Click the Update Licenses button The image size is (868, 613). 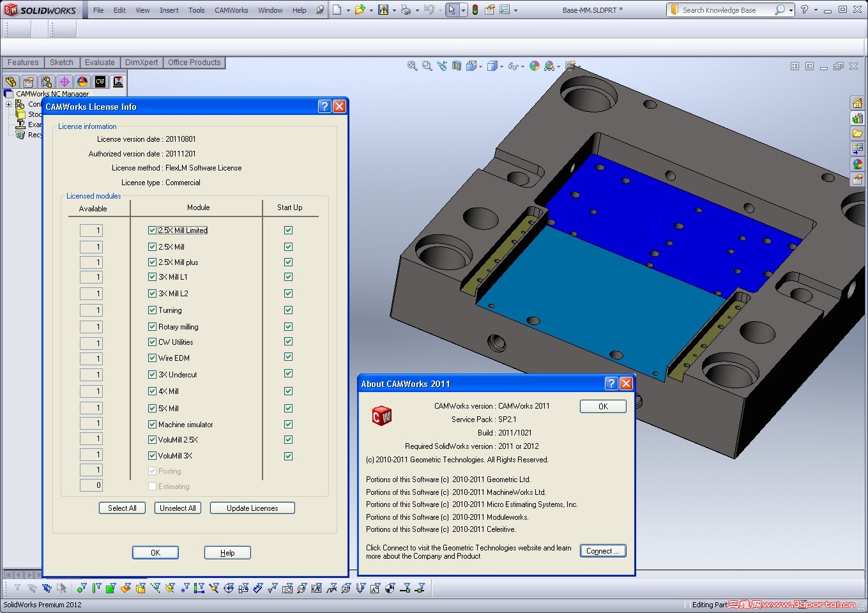pos(252,508)
